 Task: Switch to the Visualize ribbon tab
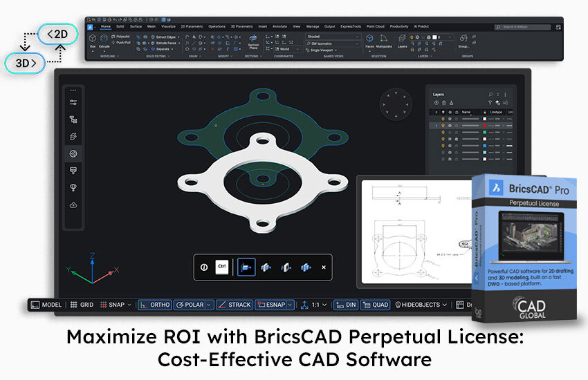[x=168, y=26]
